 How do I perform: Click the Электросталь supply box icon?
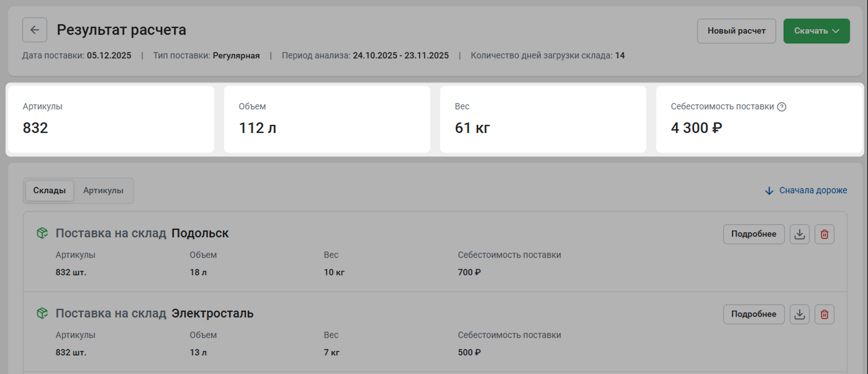pyautogui.click(x=42, y=313)
